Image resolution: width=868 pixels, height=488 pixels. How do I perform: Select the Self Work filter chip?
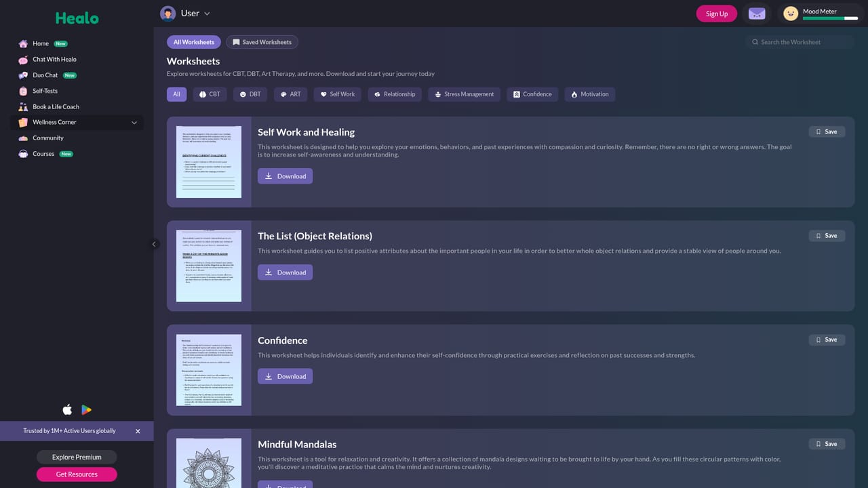[x=338, y=94]
